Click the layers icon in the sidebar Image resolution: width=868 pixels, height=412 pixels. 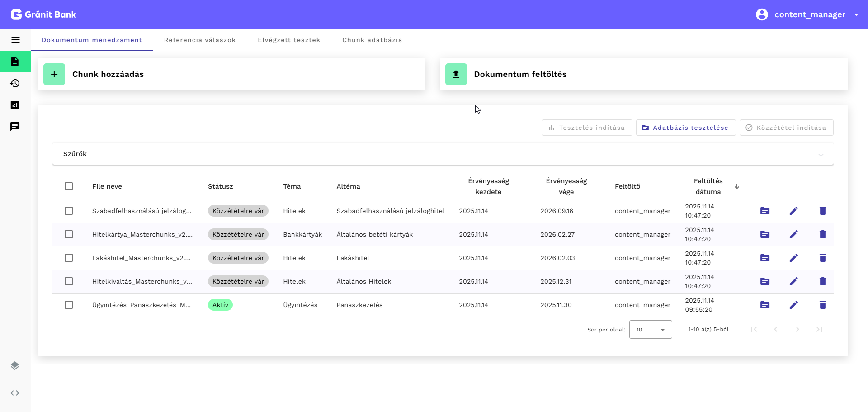(x=15, y=365)
